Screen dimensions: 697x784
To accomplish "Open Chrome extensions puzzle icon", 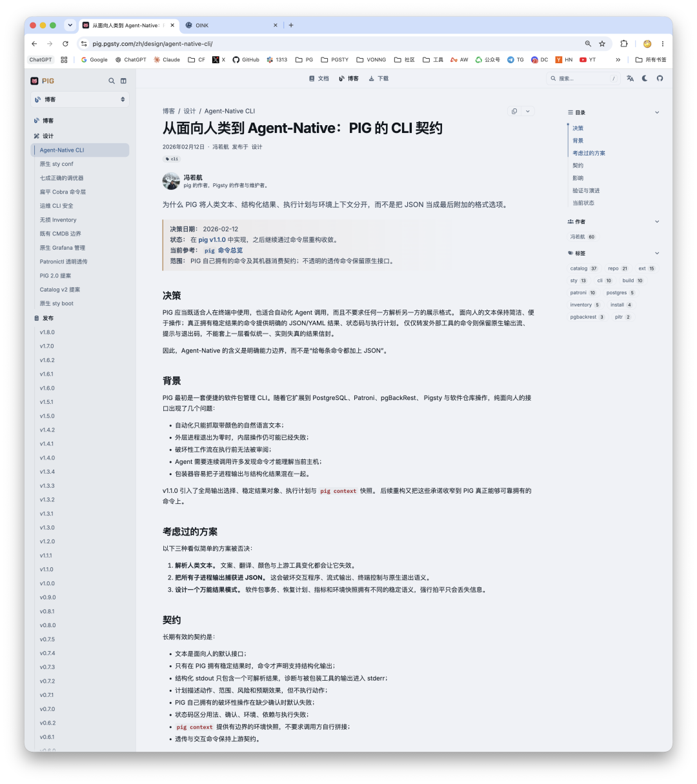I will click(624, 44).
